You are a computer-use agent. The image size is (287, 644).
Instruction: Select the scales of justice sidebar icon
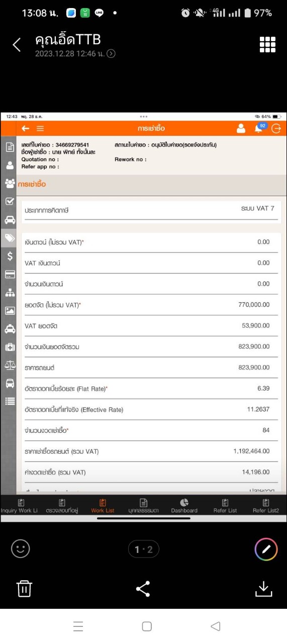(x=10, y=365)
